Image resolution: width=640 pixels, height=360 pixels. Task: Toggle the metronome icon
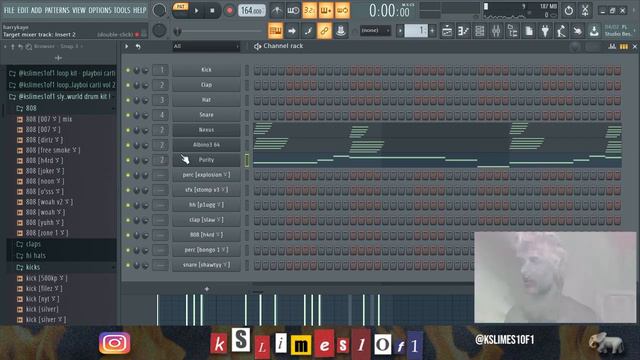click(277, 11)
